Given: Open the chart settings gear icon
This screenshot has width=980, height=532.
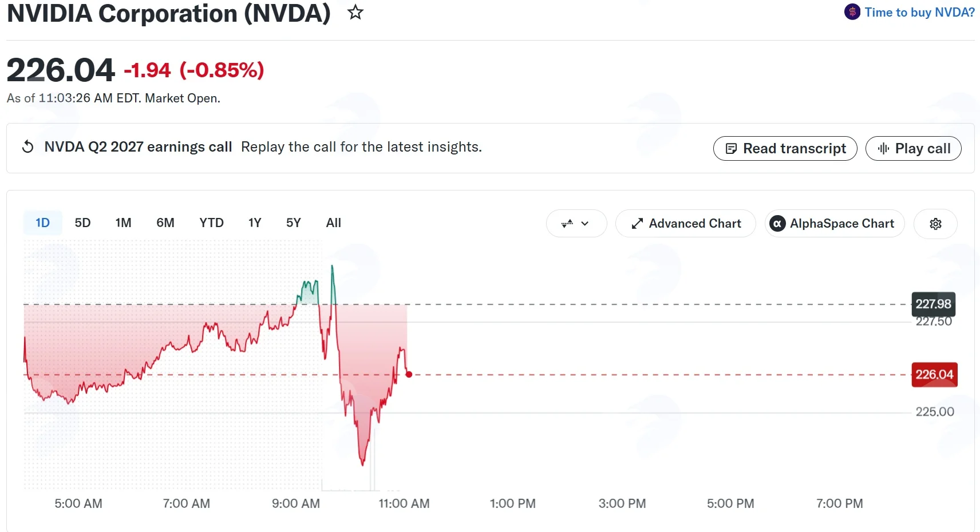Looking at the screenshot, I should tap(935, 224).
